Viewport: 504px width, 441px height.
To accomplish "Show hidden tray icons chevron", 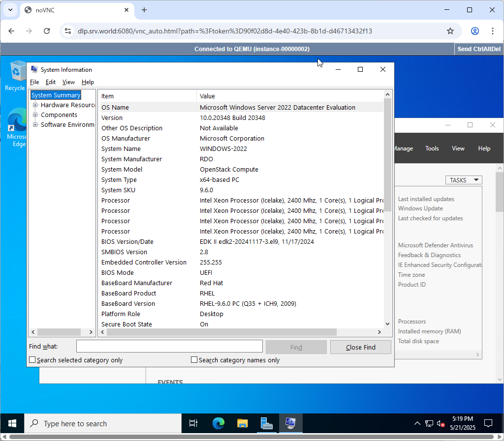I will click(417, 424).
